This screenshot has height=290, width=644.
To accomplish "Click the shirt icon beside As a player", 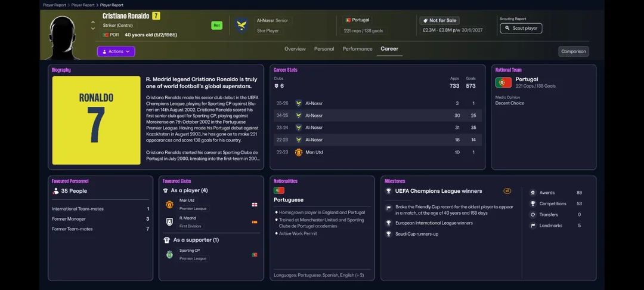I will click(166, 190).
